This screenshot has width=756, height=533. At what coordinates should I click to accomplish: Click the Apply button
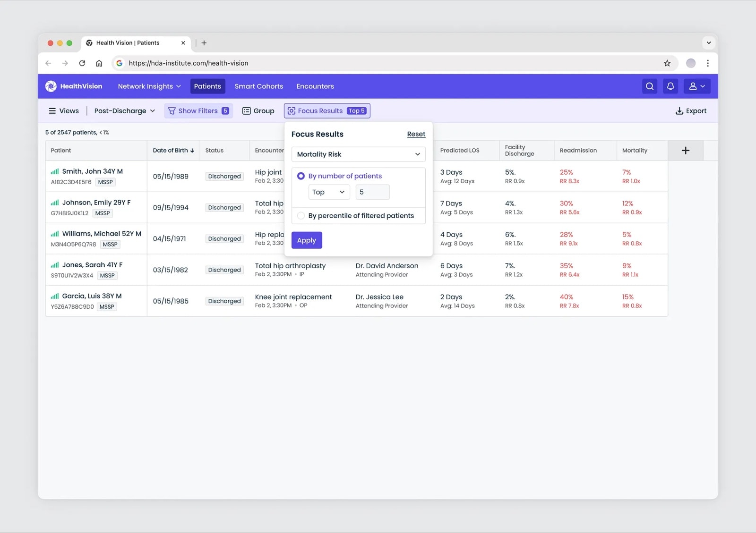[307, 240]
